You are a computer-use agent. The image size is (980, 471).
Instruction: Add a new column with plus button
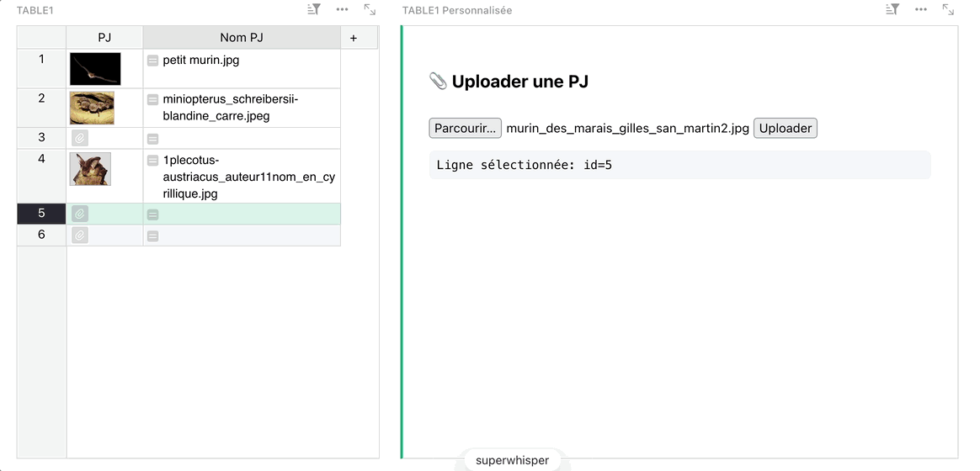pyautogui.click(x=353, y=38)
